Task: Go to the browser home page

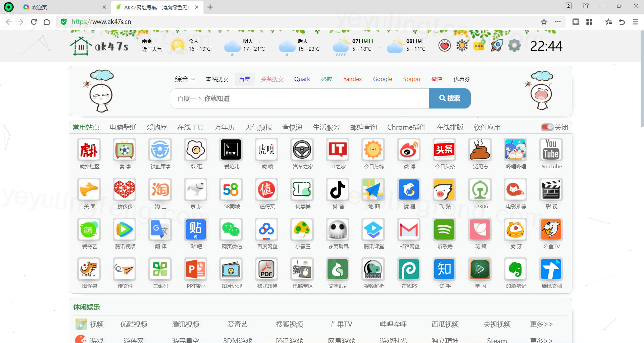Action: click(x=47, y=22)
